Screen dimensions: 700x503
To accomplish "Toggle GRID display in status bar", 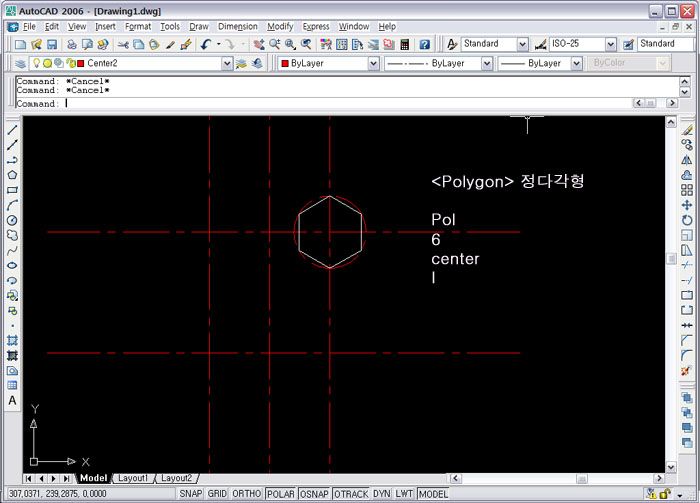I will click(x=217, y=494).
